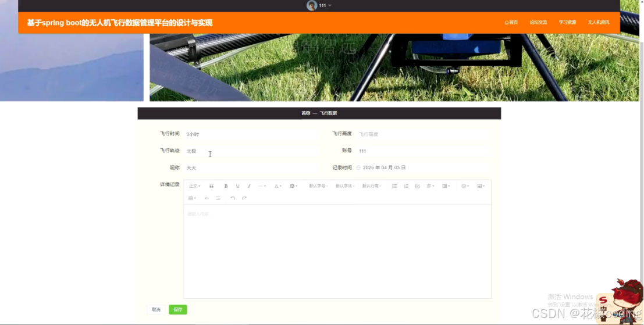Click the empty 飞行高度 input field
The image size is (644, 325).
424,134
